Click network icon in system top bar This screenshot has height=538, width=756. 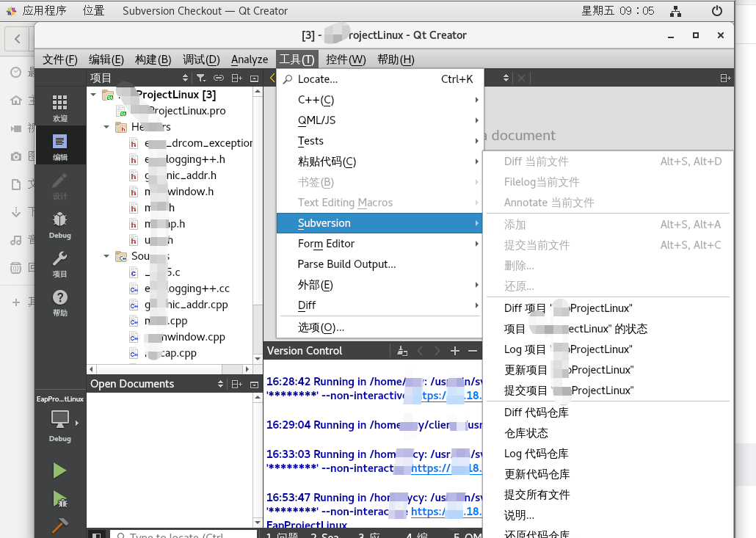point(675,11)
